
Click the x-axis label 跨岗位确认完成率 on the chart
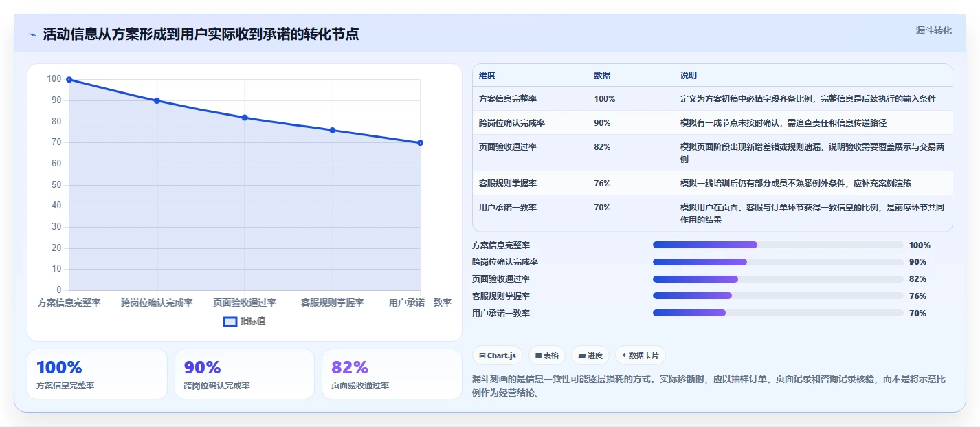coord(157,303)
